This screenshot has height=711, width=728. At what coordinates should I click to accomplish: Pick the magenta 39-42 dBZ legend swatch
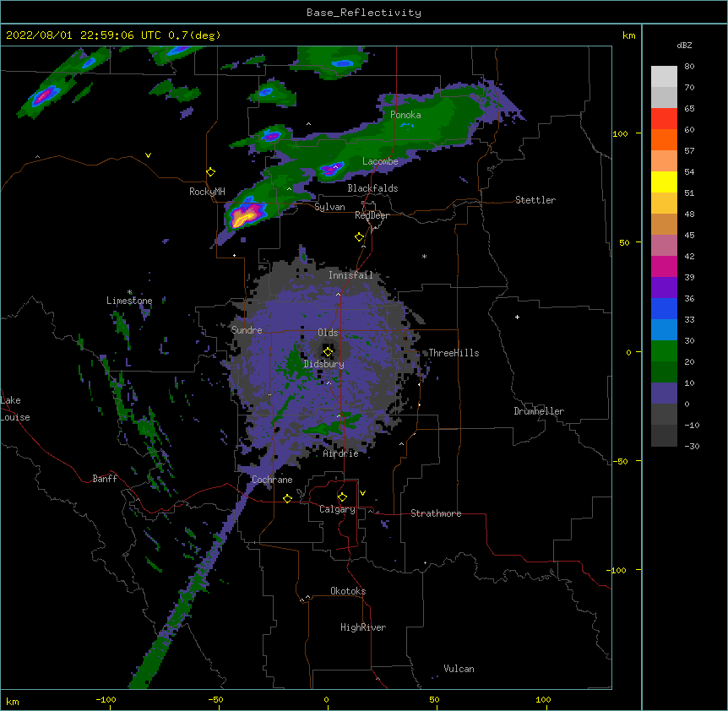664,266
